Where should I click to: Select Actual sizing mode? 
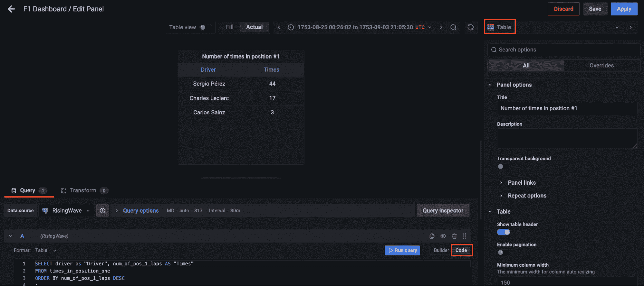tap(255, 27)
